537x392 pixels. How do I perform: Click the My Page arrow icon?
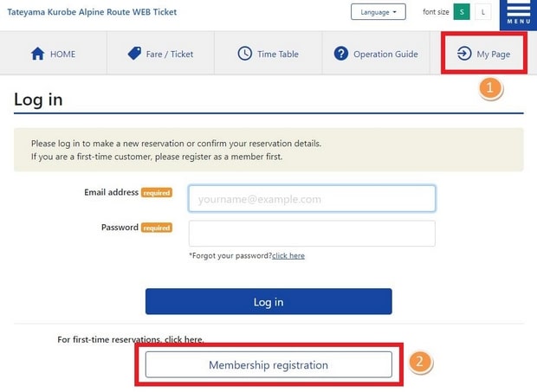point(464,54)
